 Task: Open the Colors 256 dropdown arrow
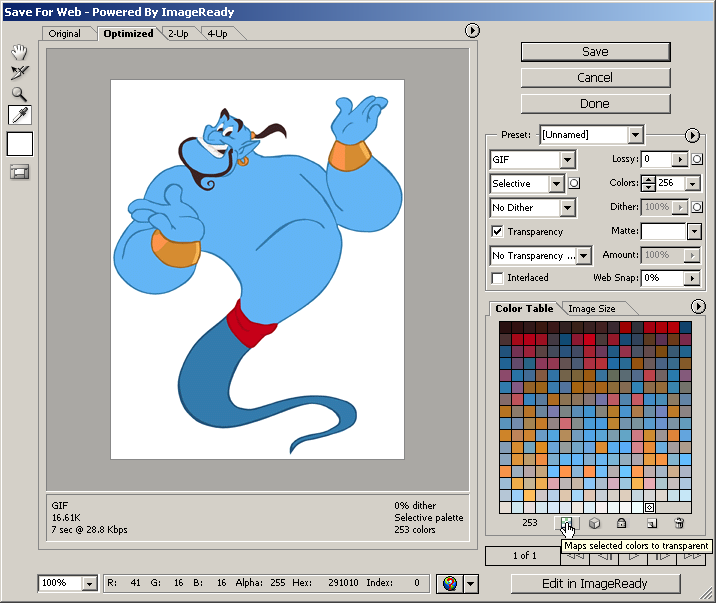tap(692, 183)
